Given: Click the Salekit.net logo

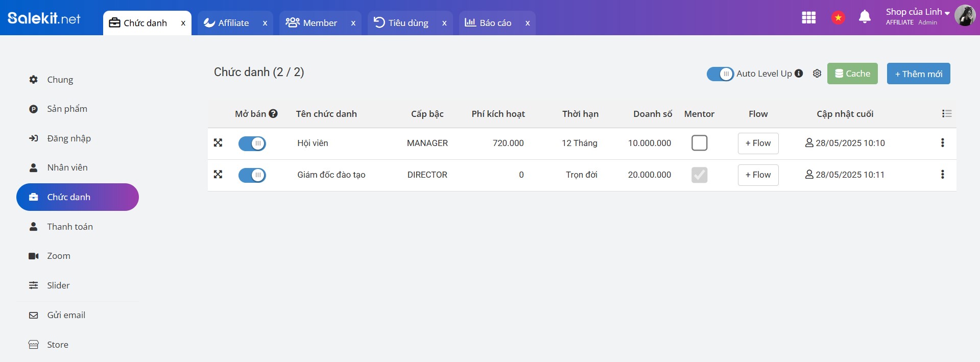Looking at the screenshot, I should pyautogui.click(x=44, y=18).
